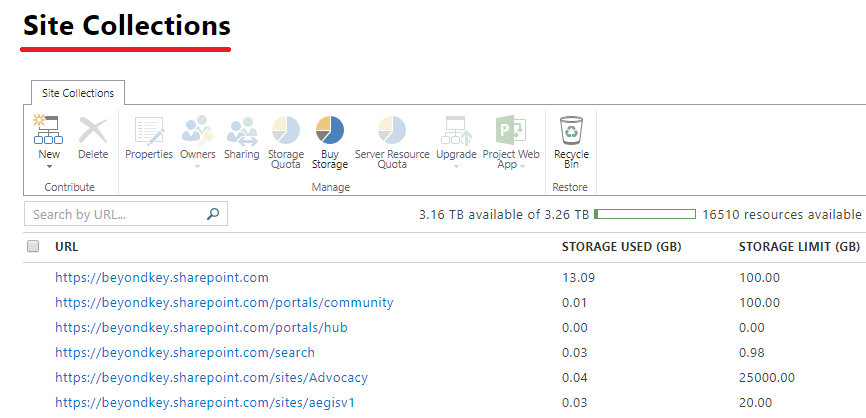
Task: Click the Sharing ribbon icon
Action: (x=242, y=130)
